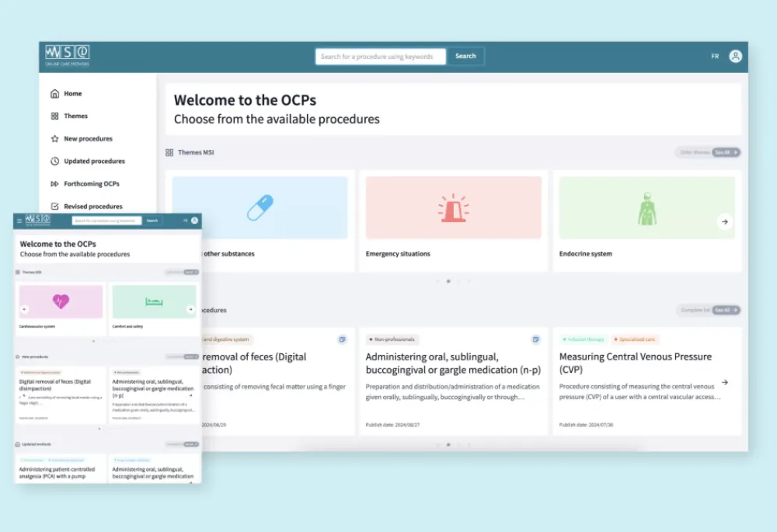Click See All beside New procedures in the mobile view
777x532 pixels.
point(191,356)
